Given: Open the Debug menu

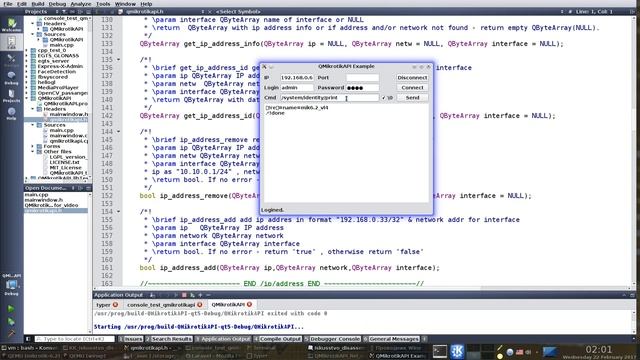Looking at the screenshot, I should (x=57, y=4).
